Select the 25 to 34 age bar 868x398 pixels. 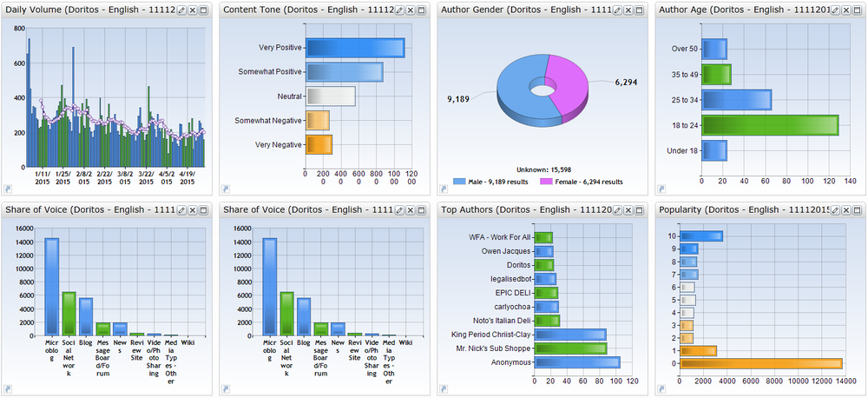(x=737, y=100)
